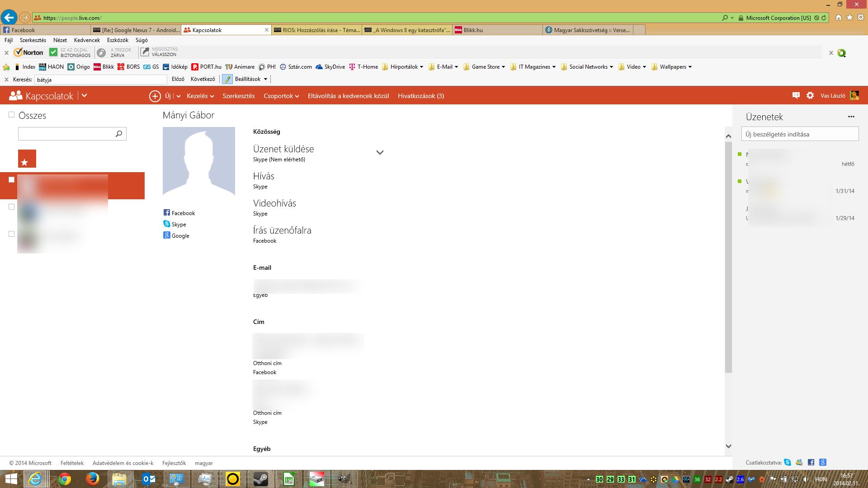Click the favorites star tile
Screen dimensions: 868x488
pyautogui.click(x=27, y=159)
